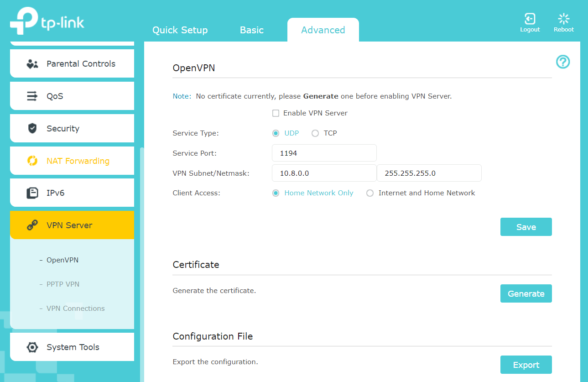
Task: Click the IPv6 icon in sidebar
Action: [x=32, y=193]
